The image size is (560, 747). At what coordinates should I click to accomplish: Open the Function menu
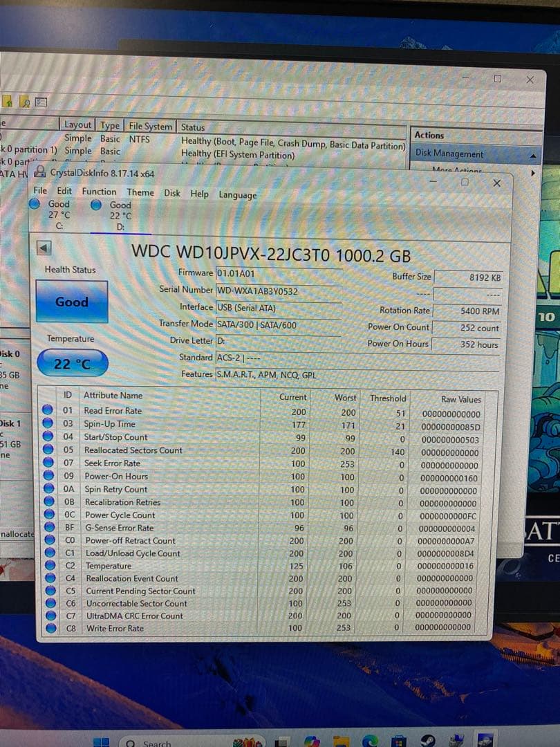99,191
